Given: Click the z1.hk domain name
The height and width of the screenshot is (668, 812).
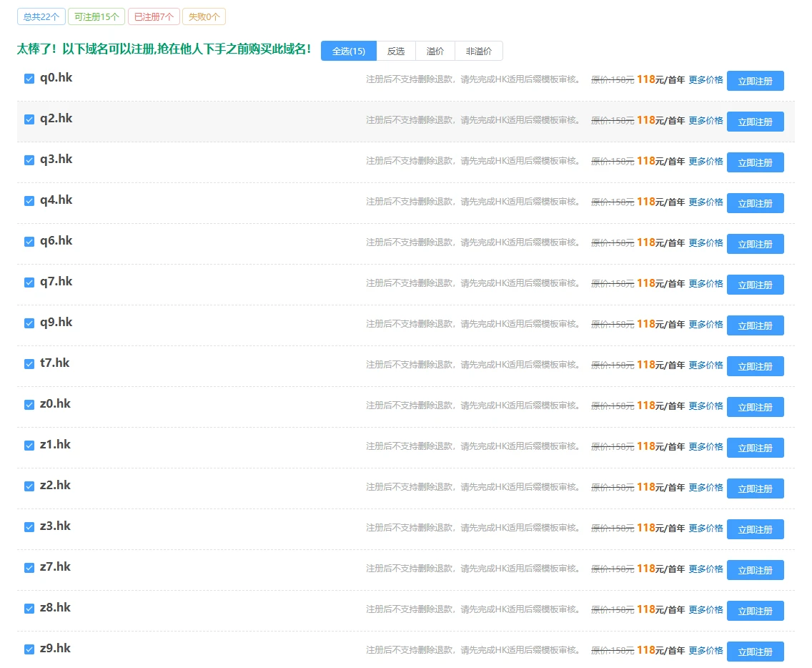Looking at the screenshot, I should pos(55,445).
